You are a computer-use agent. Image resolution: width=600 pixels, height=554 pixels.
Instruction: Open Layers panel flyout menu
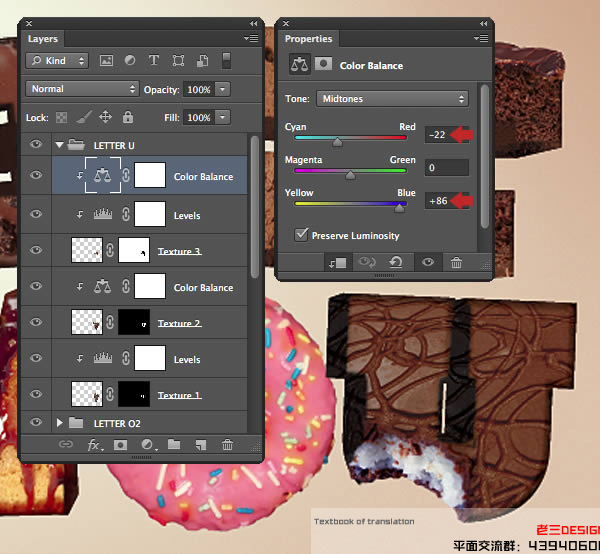click(251, 38)
